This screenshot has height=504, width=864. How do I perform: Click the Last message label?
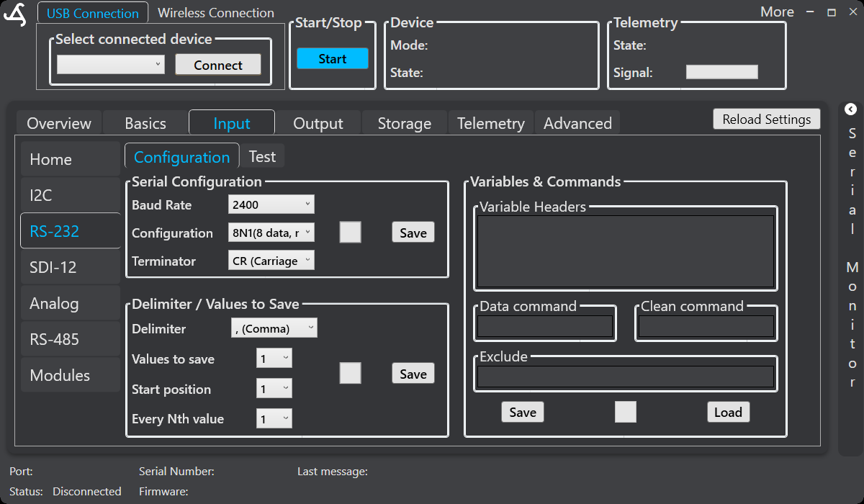click(333, 472)
